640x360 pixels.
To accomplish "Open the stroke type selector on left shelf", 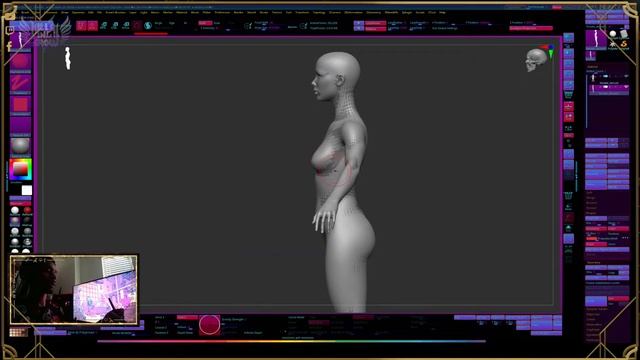I will [x=21, y=84].
